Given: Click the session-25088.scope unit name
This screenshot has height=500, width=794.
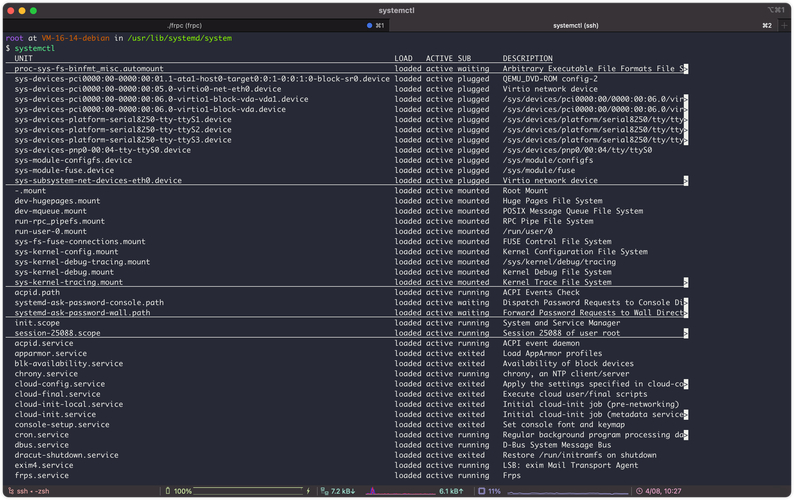Looking at the screenshot, I should [57, 333].
